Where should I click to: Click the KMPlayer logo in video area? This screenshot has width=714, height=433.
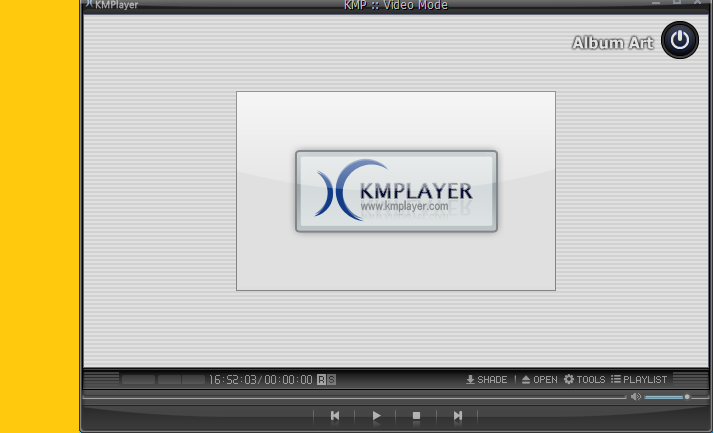pyautogui.click(x=396, y=191)
